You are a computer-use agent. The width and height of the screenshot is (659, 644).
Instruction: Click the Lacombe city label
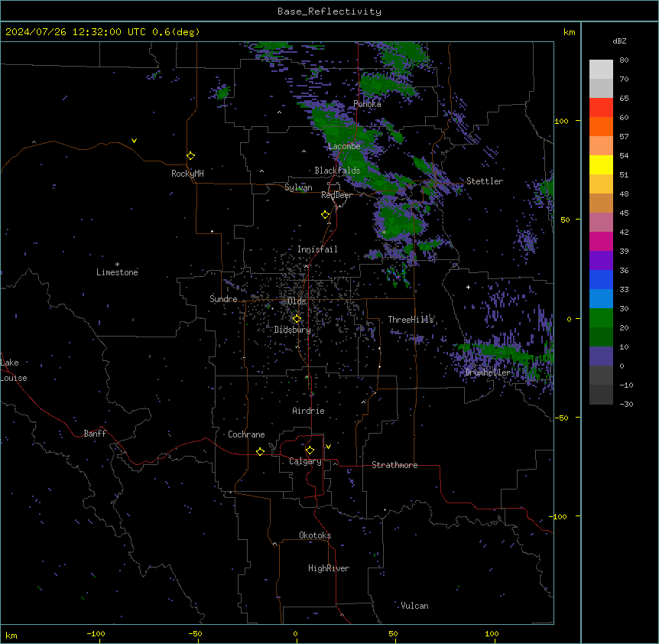tap(344, 146)
